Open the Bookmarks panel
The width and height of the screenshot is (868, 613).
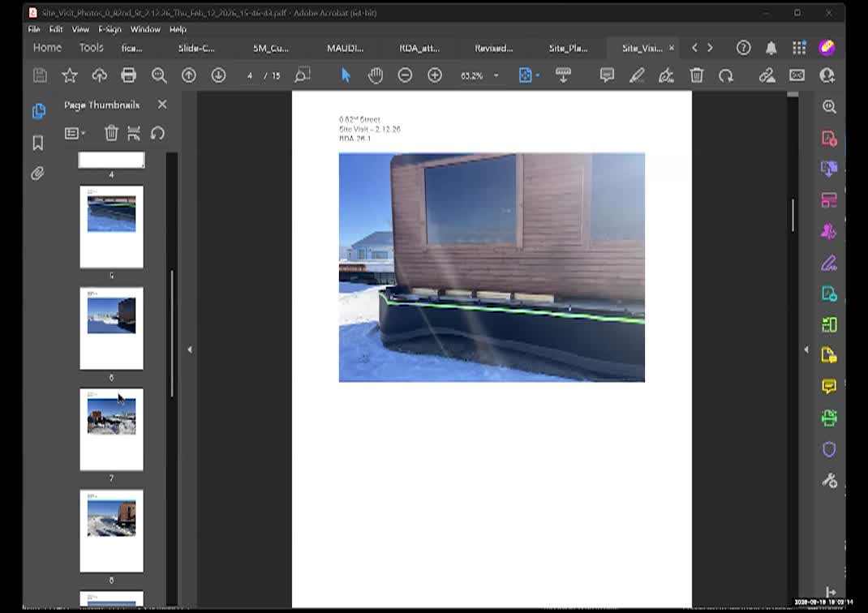click(37, 143)
